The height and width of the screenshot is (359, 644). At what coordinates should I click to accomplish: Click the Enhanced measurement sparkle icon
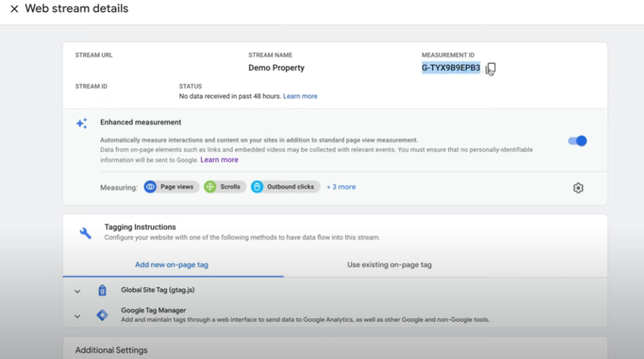(82, 123)
